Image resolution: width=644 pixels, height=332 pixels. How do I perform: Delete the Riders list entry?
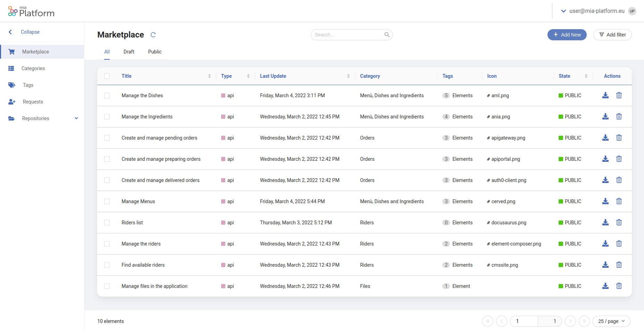point(619,222)
